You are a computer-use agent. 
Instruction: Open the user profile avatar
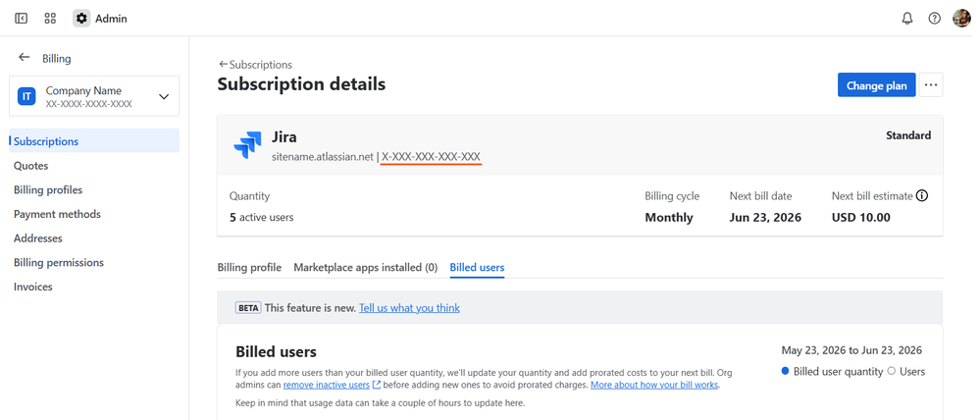[x=961, y=18]
